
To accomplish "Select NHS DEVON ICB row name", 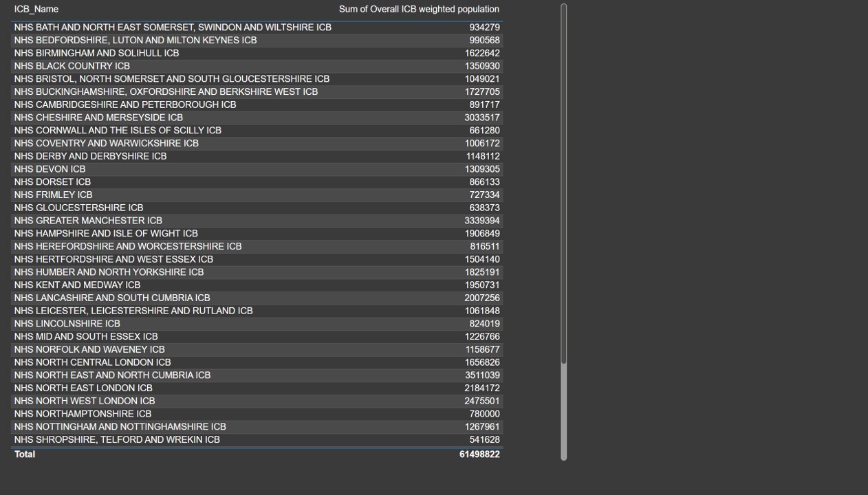I will point(50,169).
